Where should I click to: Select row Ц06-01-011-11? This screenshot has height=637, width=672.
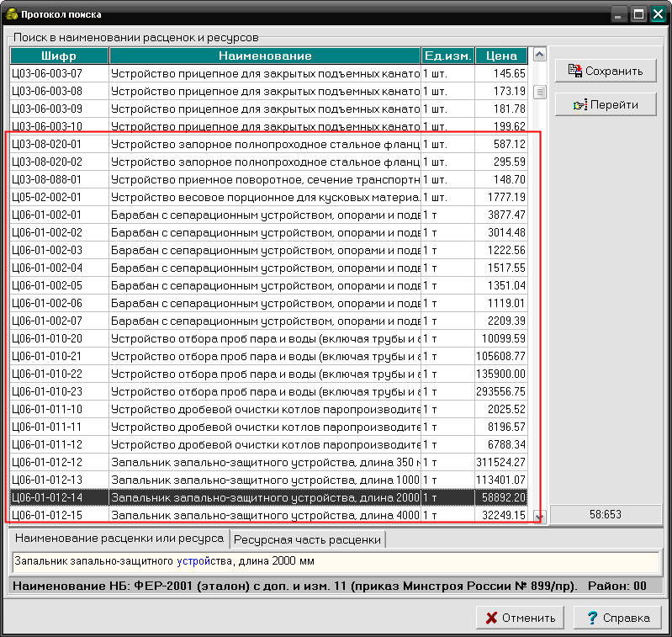point(268,427)
